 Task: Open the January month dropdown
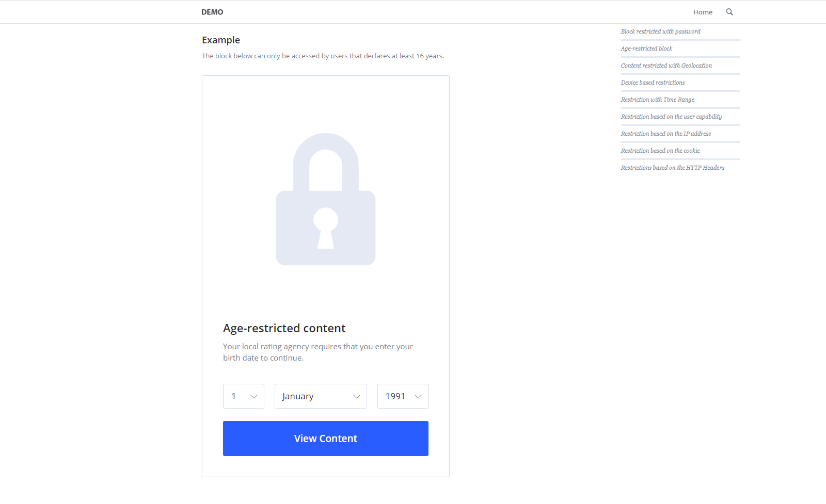tap(321, 396)
